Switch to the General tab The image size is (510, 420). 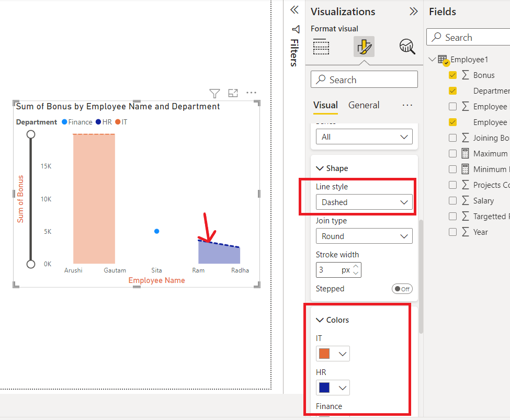click(364, 105)
